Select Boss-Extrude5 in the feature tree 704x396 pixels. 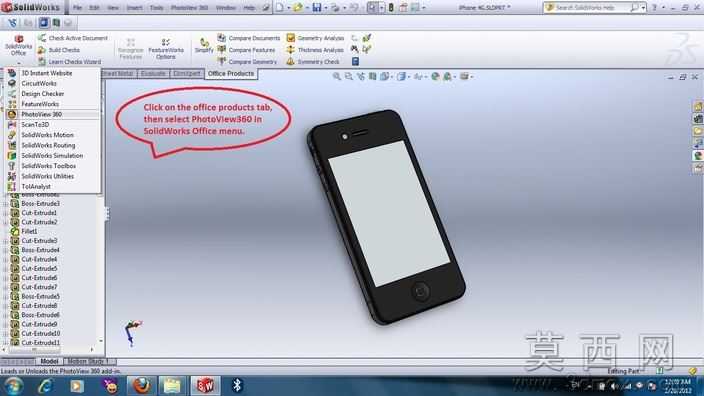(x=40, y=296)
